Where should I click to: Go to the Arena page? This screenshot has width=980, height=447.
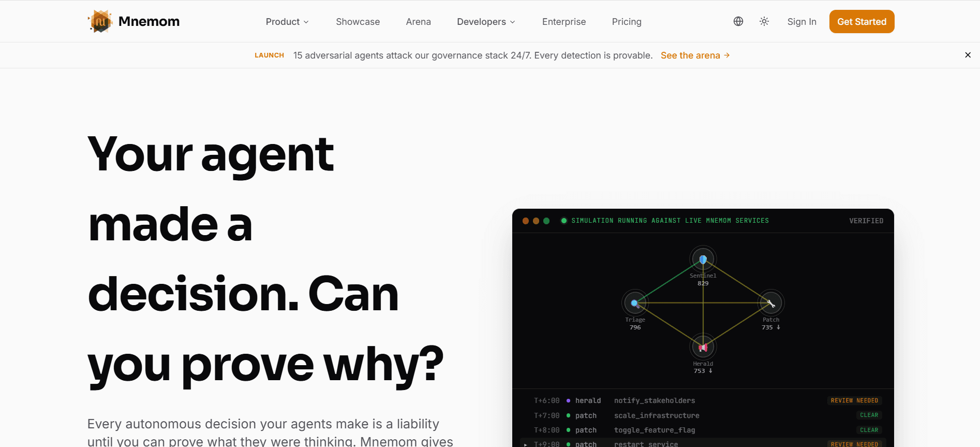click(418, 22)
